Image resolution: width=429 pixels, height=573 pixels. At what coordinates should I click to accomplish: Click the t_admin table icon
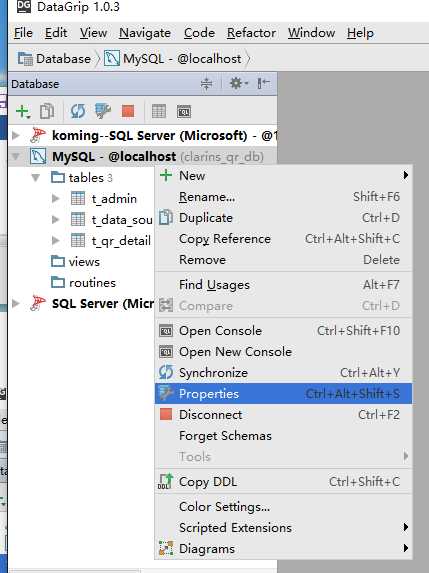pyautogui.click(x=78, y=198)
